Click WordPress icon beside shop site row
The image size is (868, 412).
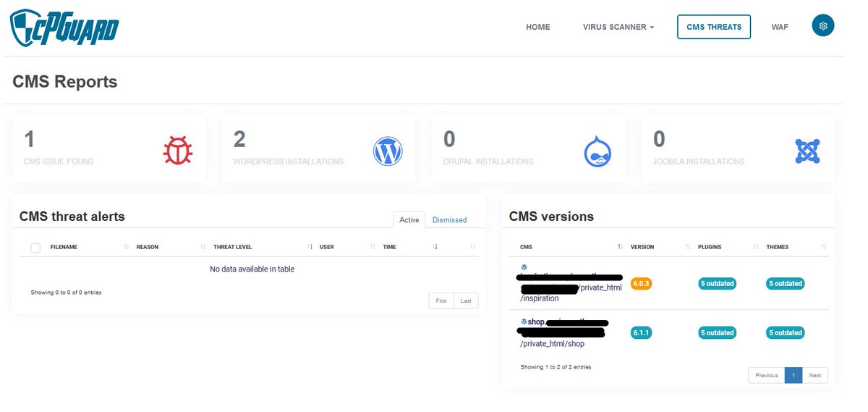(x=524, y=321)
